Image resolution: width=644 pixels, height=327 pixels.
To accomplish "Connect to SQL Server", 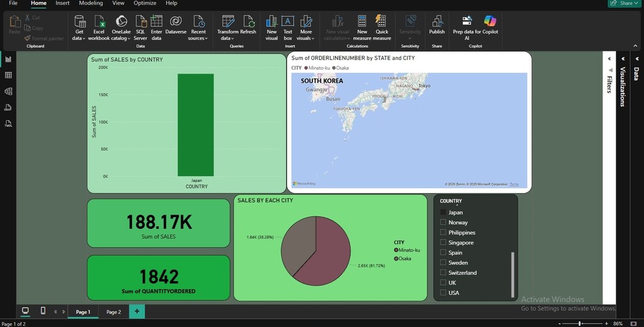I will pos(140,28).
